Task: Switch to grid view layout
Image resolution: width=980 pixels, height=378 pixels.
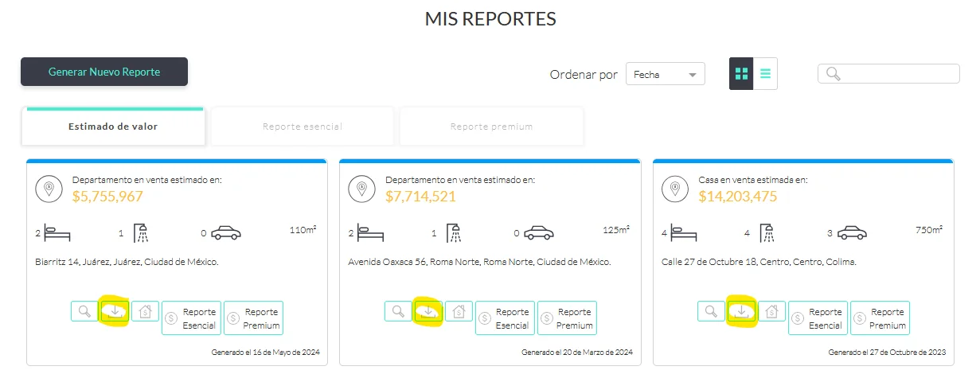Action: (x=741, y=74)
